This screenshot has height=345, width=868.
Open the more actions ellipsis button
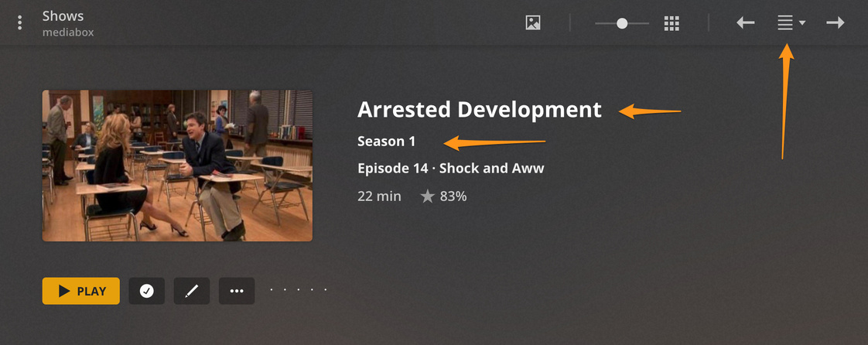click(237, 291)
